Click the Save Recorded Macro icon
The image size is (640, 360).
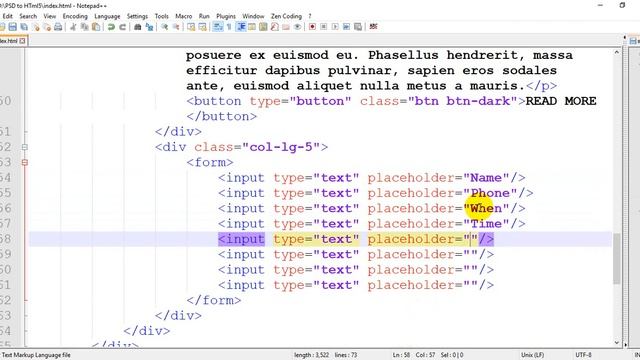[x=358, y=27]
